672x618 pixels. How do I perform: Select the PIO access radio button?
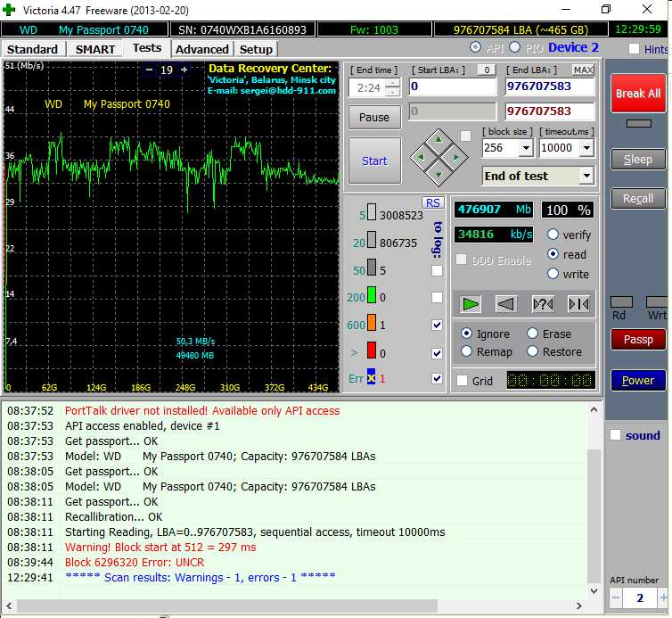pos(514,47)
